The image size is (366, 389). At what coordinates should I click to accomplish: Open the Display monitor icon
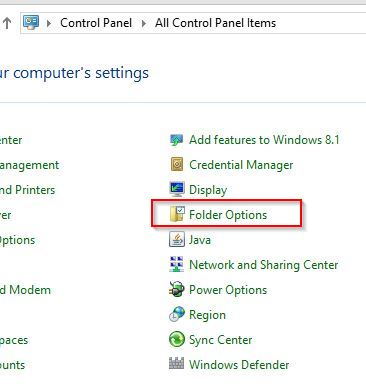tap(176, 190)
